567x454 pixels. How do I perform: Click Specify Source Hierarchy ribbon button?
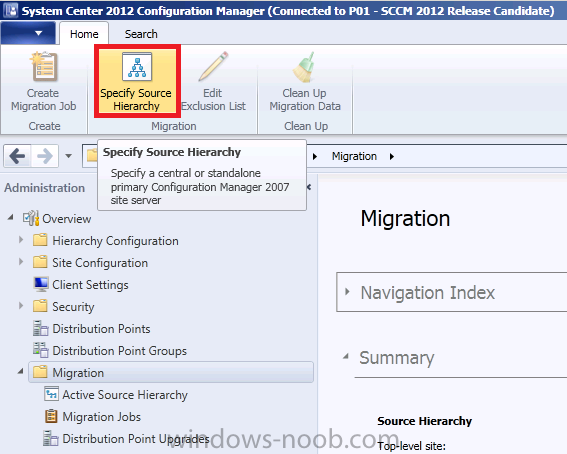137,81
